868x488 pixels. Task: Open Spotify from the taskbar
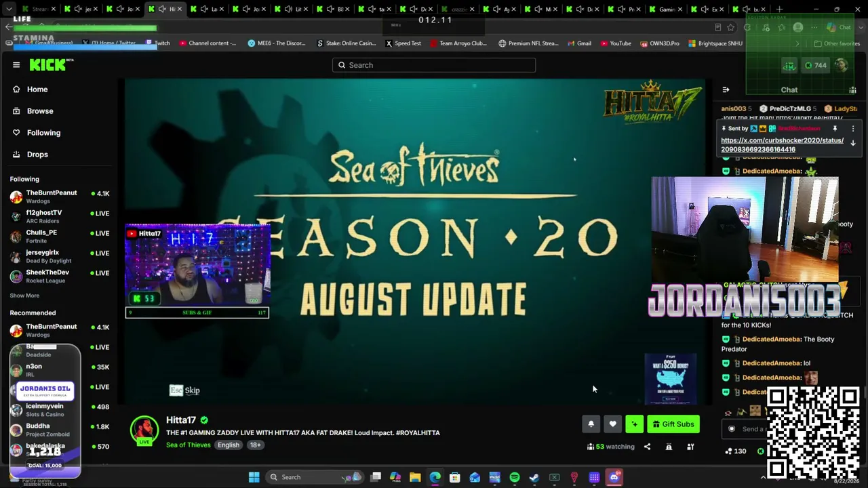pos(515,477)
